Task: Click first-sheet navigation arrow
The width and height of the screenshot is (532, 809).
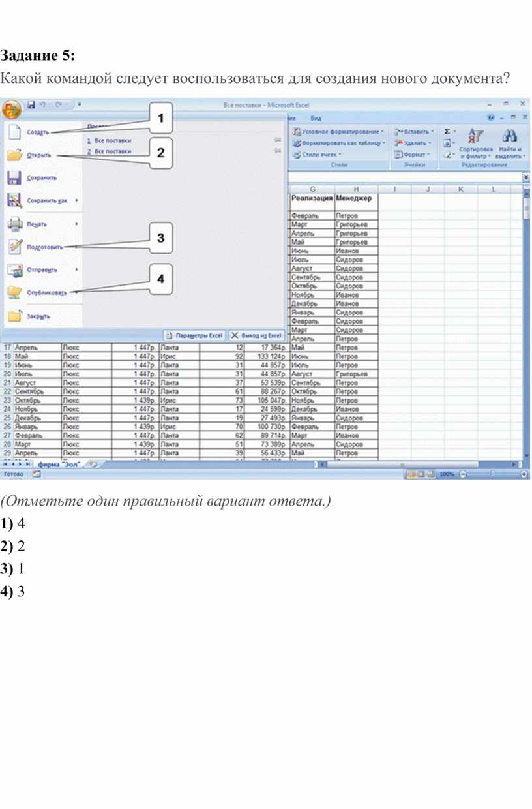Action: point(5,465)
